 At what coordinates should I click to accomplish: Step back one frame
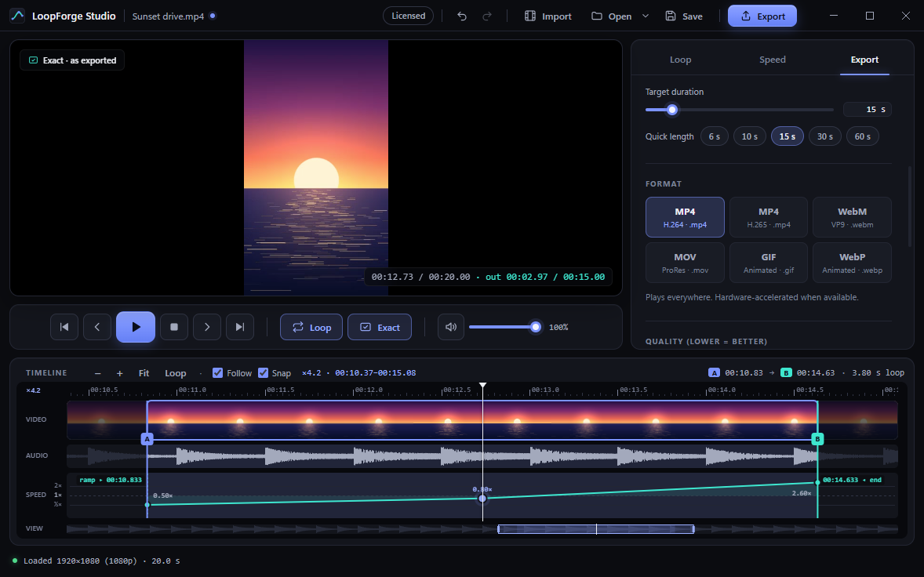[97, 327]
